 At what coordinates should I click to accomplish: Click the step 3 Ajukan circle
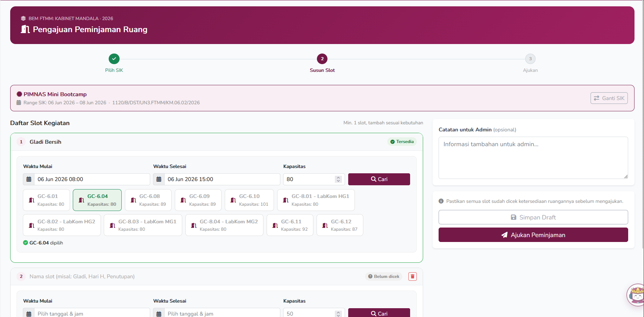click(x=530, y=59)
